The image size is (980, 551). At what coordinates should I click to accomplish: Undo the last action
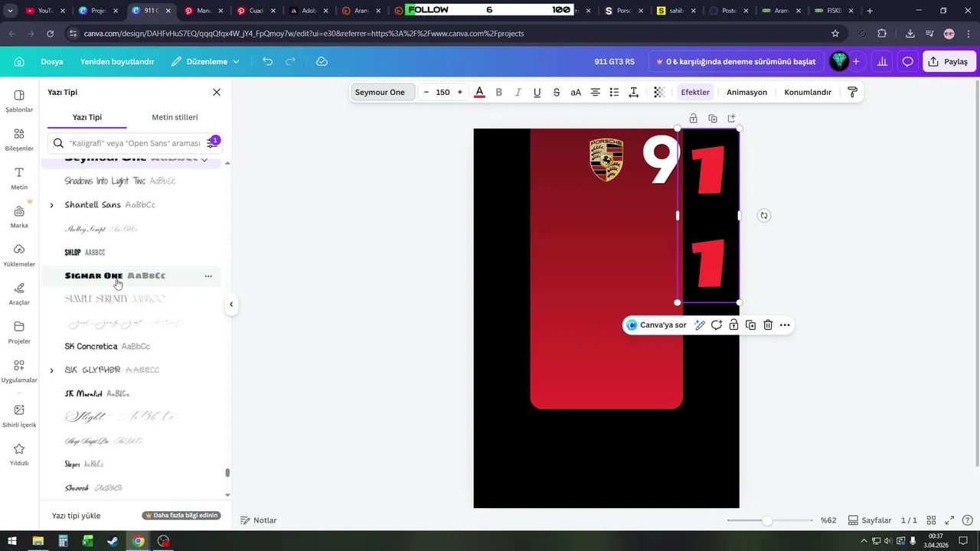pos(267,61)
